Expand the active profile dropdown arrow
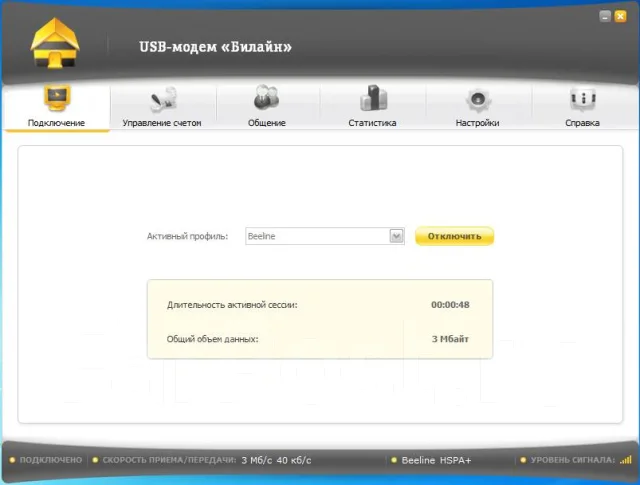The image size is (640, 485). (x=396, y=236)
